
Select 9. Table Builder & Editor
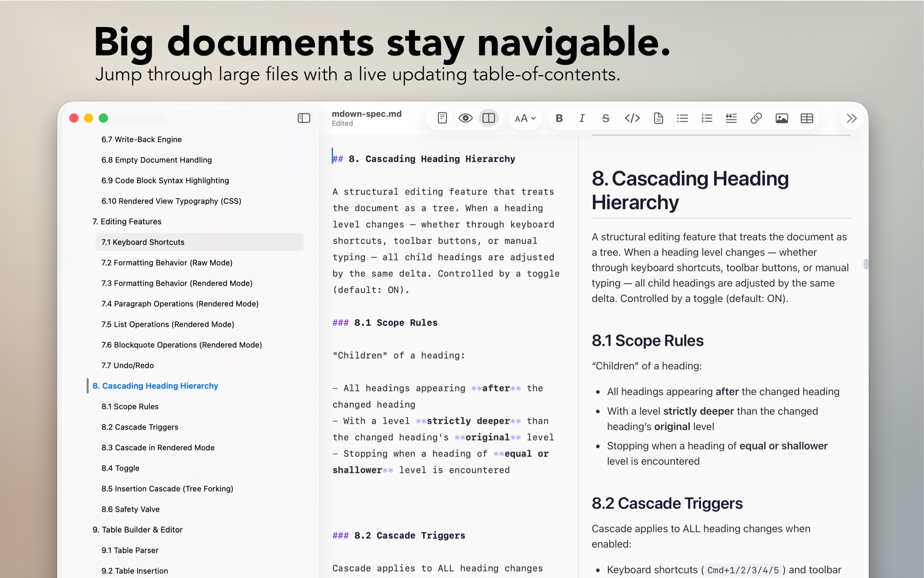[x=138, y=530]
